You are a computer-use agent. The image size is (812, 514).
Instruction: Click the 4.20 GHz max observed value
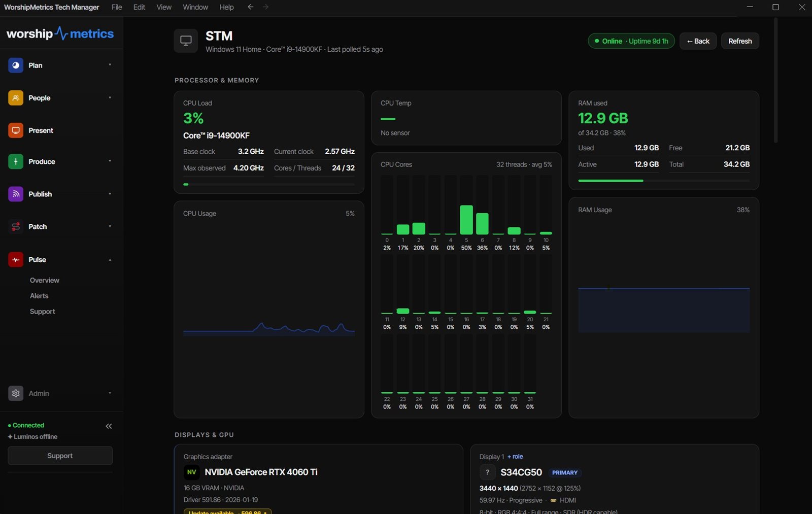pos(248,168)
